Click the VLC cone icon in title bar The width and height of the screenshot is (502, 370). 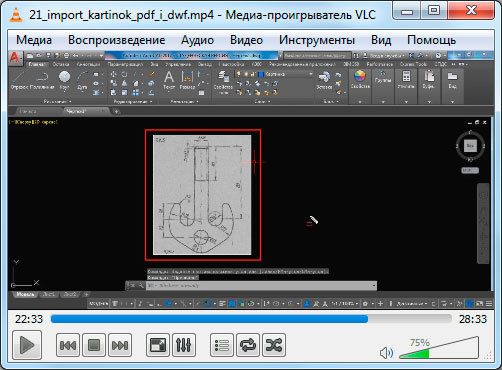point(15,15)
